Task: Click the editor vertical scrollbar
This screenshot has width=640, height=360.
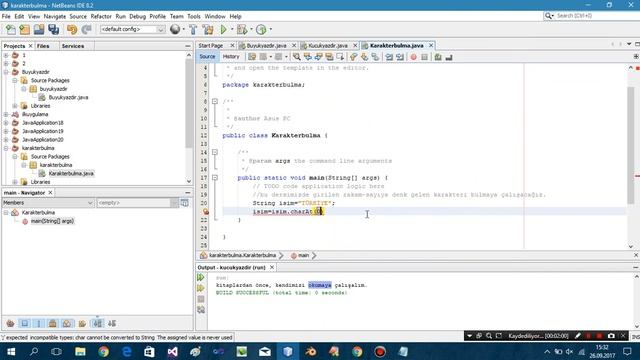Action: point(631,145)
